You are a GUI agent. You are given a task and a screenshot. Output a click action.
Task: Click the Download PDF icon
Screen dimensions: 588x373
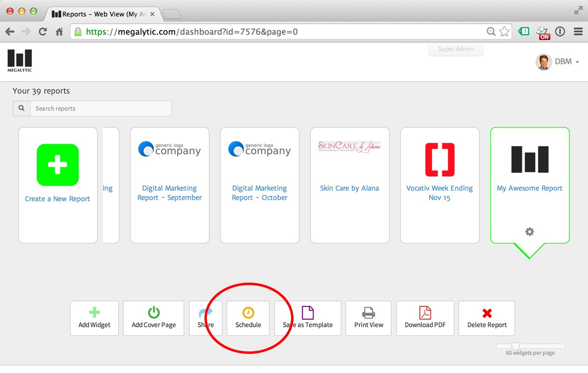point(425,312)
